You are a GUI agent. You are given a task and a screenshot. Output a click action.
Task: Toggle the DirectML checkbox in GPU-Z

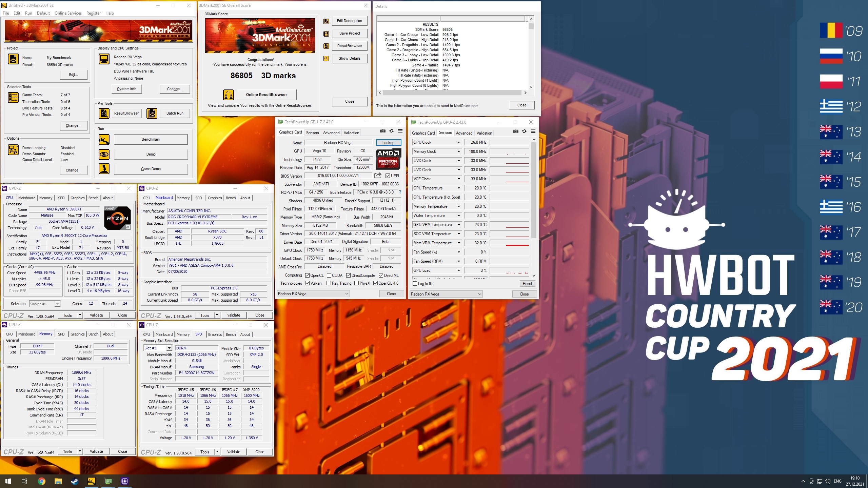point(381,276)
